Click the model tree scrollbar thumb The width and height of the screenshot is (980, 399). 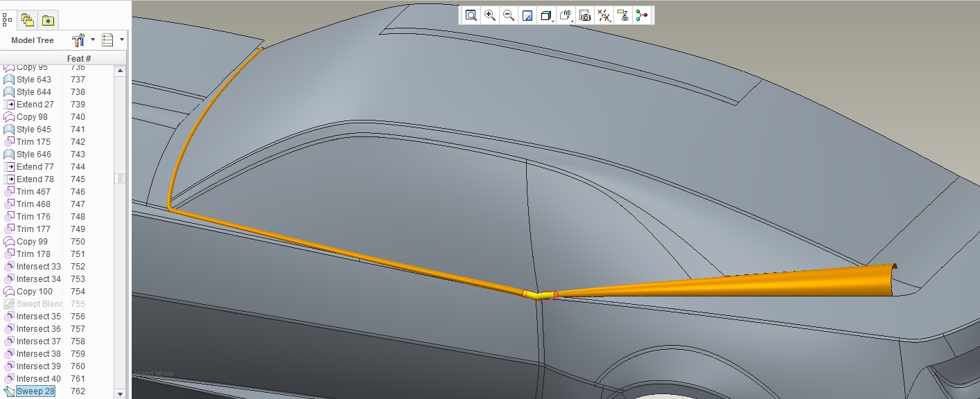point(120,179)
